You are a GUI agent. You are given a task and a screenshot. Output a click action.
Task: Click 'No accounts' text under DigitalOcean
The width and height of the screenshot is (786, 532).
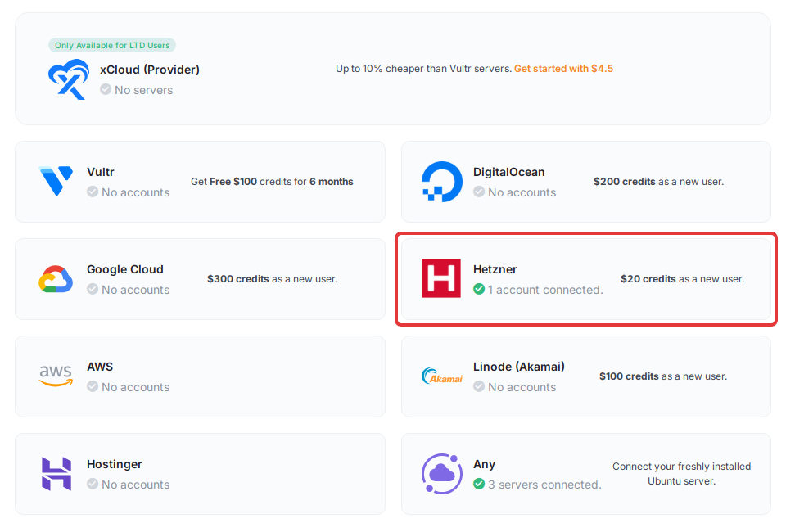click(x=522, y=192)
